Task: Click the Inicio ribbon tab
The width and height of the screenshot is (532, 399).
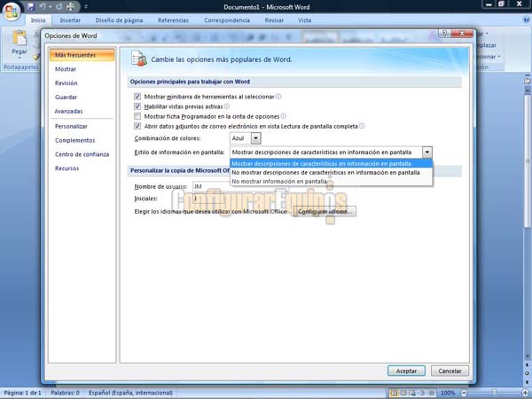Action: [38, 20]
